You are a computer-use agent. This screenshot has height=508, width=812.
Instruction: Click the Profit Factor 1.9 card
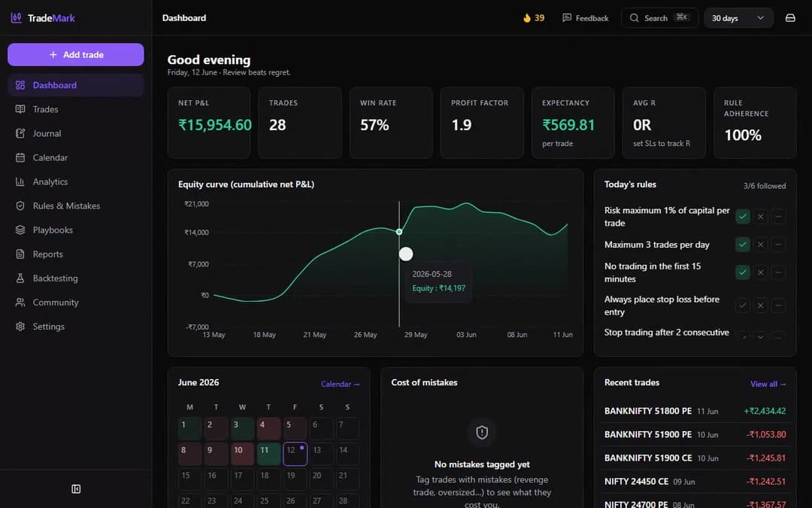(482, 123)
